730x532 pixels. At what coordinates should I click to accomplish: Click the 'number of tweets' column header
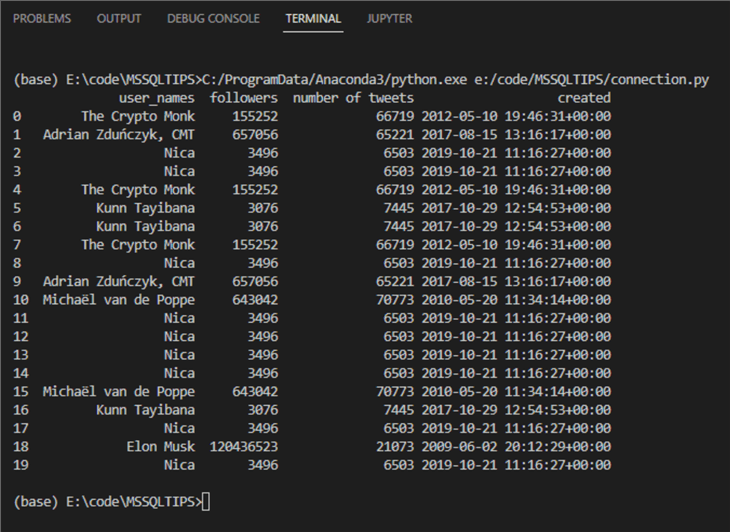(353, 98)
